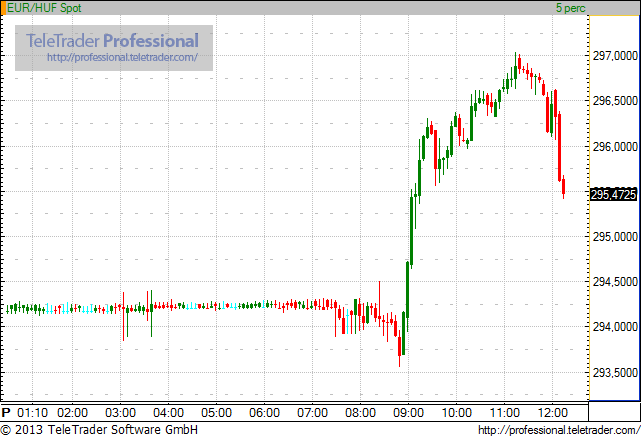Click the 07:00 time axis label
Screen dimensions: 641x439
point(312,413)
